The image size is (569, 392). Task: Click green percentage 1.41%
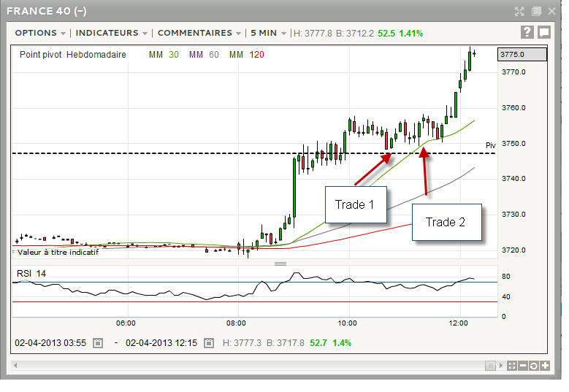[x=410, y=34]
